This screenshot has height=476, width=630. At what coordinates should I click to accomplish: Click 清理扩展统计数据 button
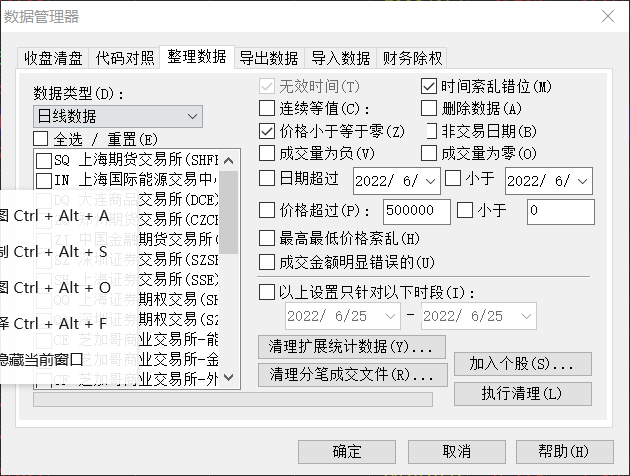tap(352, 347)
